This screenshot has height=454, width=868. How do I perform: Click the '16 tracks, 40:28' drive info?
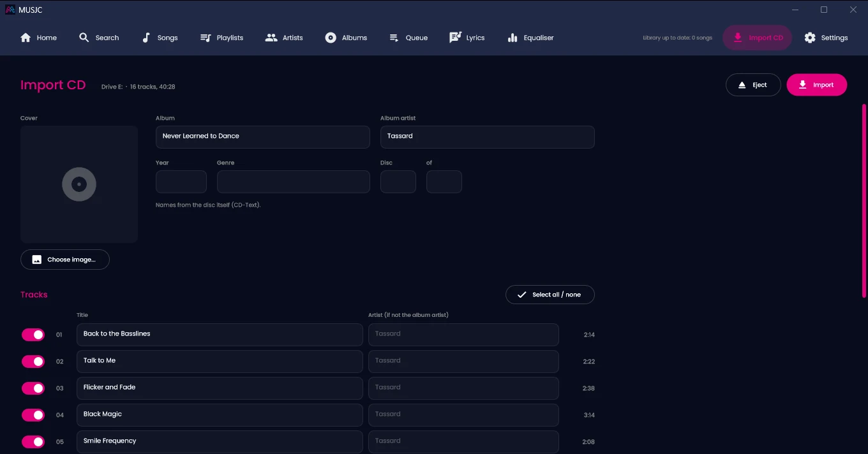[x=153, y=87]
